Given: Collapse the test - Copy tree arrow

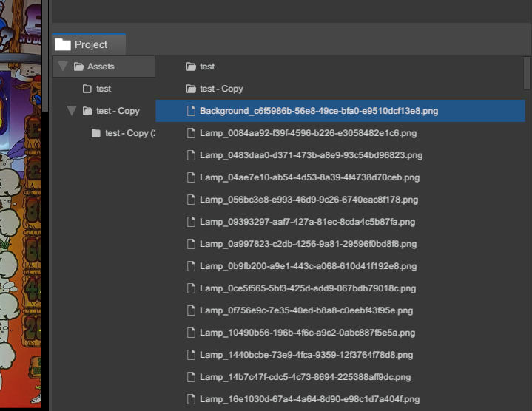Looking at the screenshot, I should point(72,111).
